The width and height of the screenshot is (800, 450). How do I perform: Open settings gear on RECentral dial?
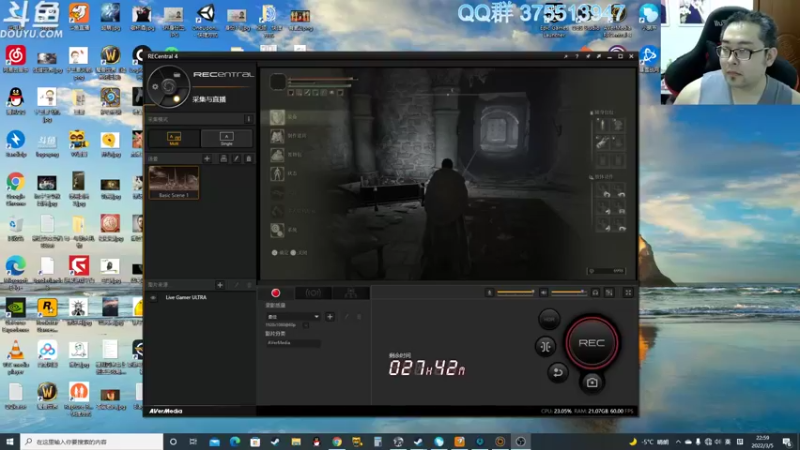pos(156,87)
